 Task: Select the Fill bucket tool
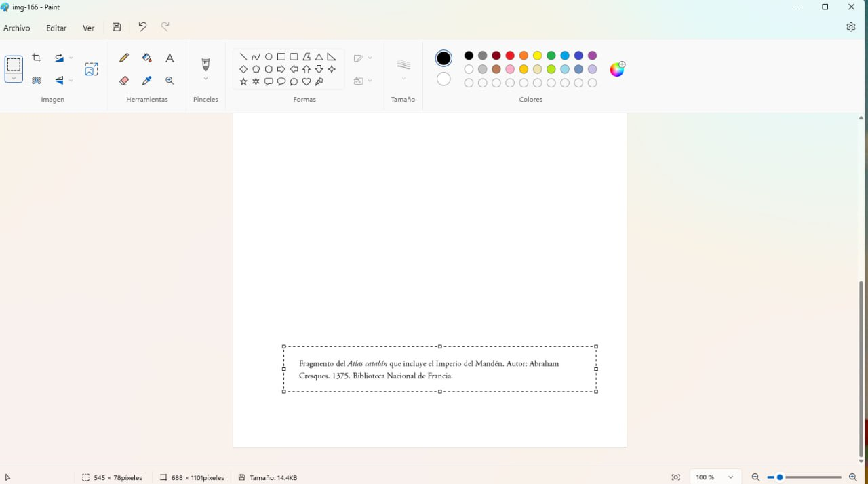(x=147, y=58)
